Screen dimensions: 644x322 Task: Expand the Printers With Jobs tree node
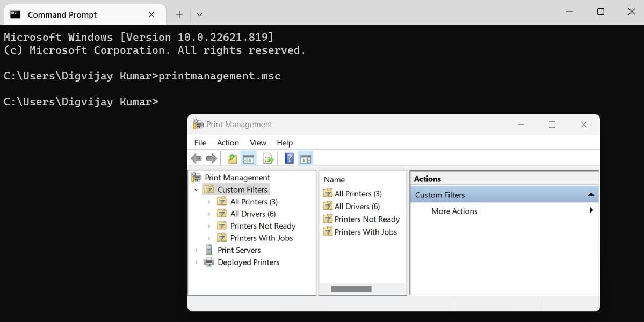tap(209, 238)
